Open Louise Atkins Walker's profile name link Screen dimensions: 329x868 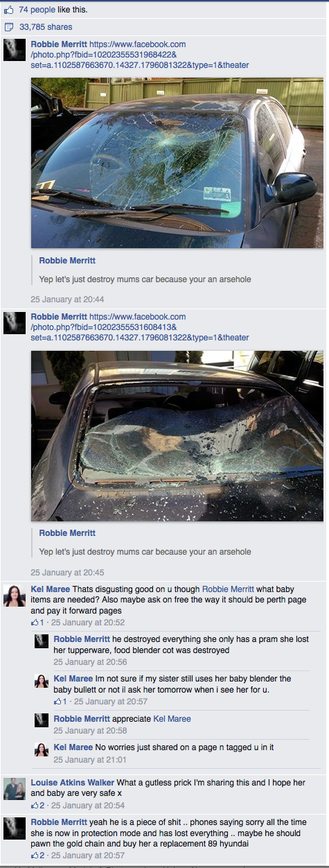point(73,783)
